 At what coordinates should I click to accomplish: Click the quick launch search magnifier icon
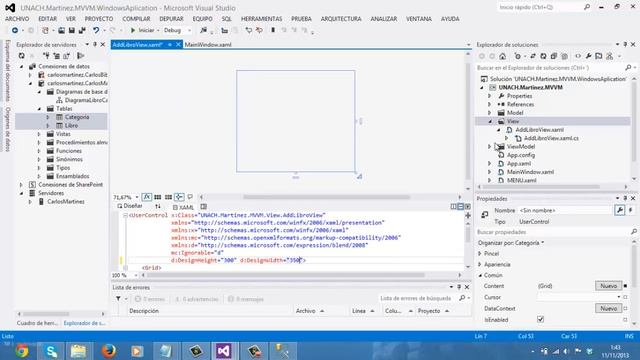587,7
